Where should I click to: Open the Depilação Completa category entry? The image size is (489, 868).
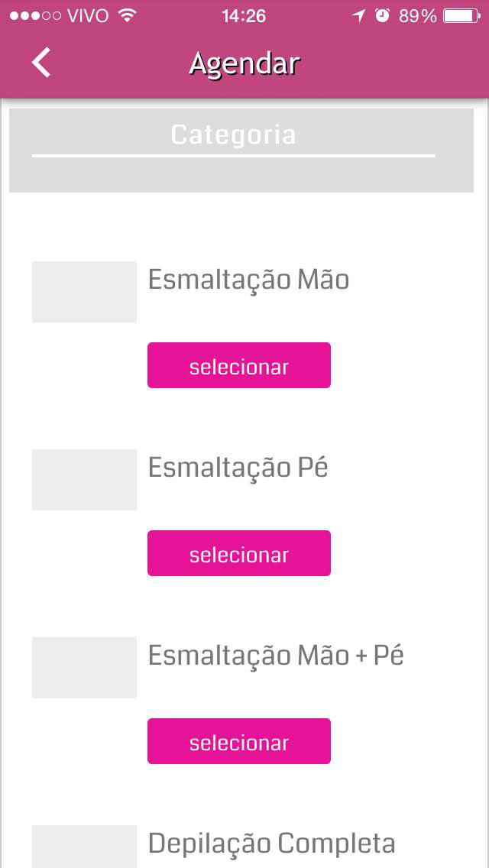[x=273, y=844]
